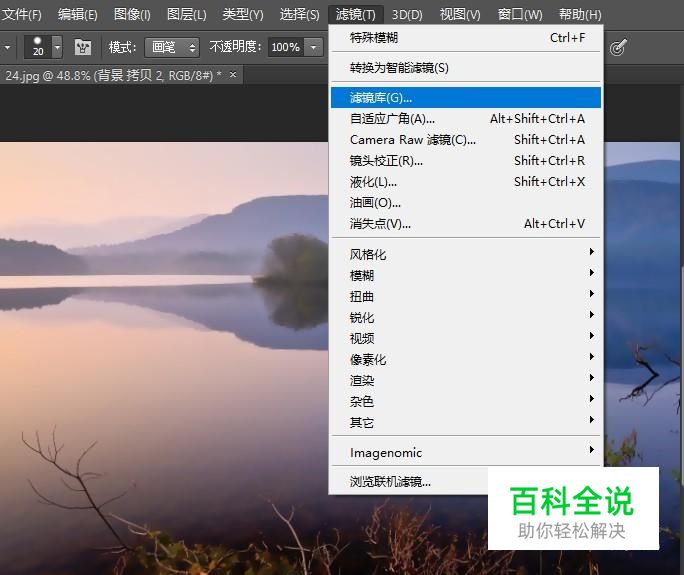This screenshot has width=684, height=575.
Task: Click the 不透明度 100% field
Action: coord(286,47)
